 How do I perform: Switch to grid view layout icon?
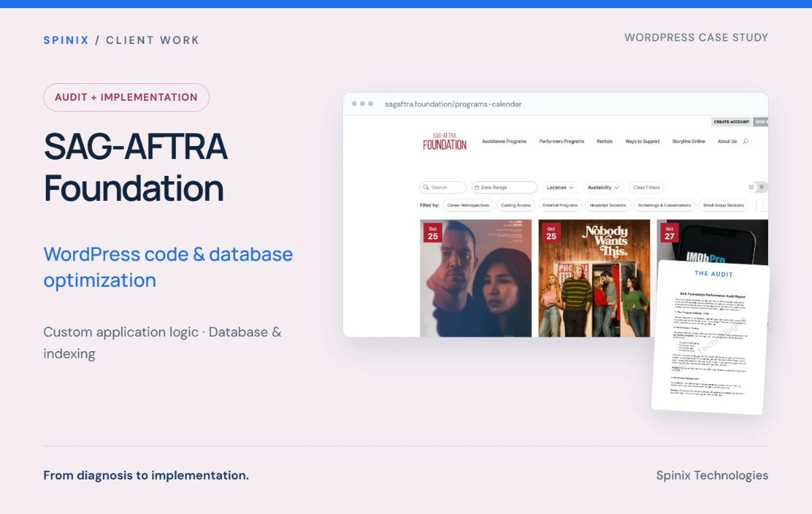pos(751,187)
